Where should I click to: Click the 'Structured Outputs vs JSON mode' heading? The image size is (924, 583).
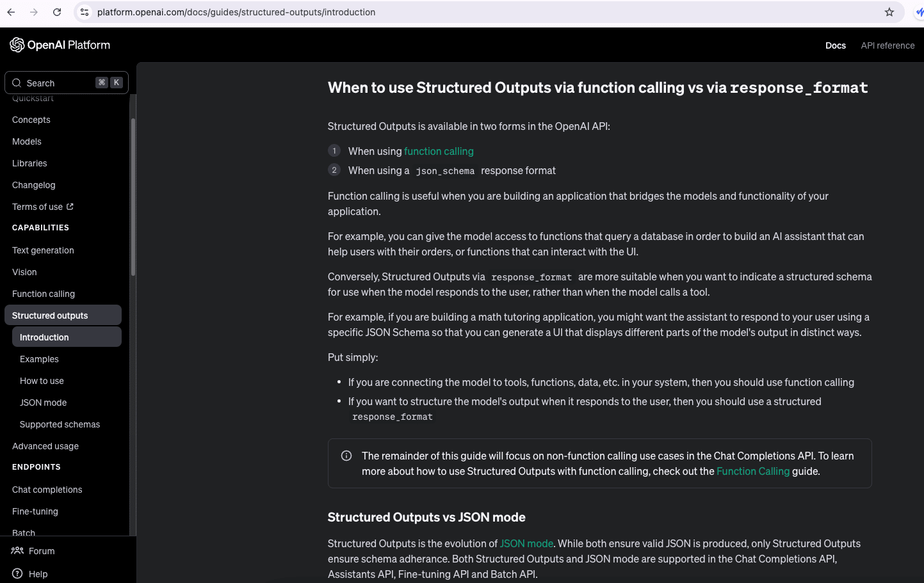pos(426,517)
